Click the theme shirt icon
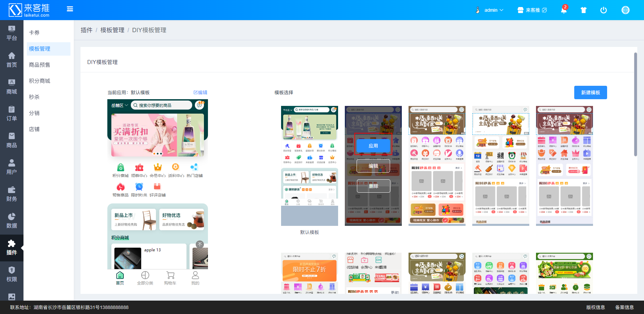Screen dimensions: 644x314 (584, 10)
